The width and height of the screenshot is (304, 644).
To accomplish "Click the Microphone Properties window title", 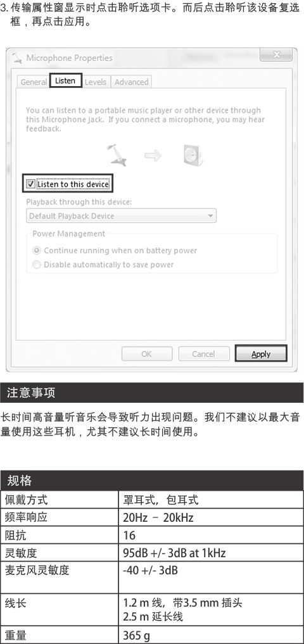I will pyautogui.click(x=69, y=58).
